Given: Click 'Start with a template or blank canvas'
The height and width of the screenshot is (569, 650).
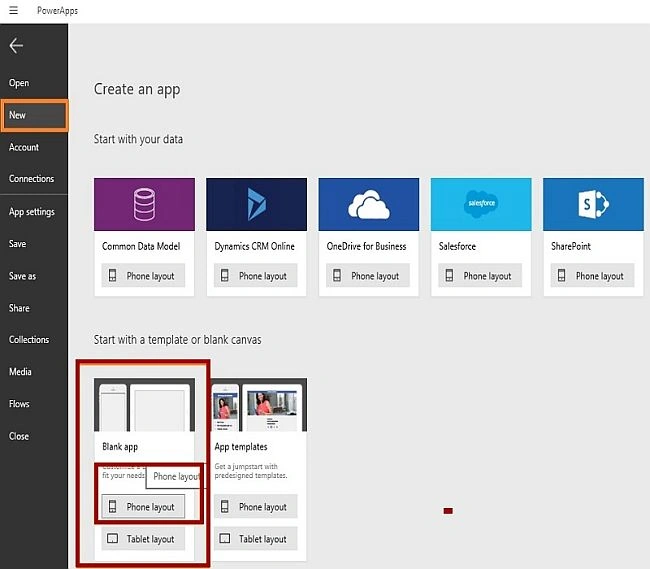Looking at the screenshot, I should (x=177, y=340).
